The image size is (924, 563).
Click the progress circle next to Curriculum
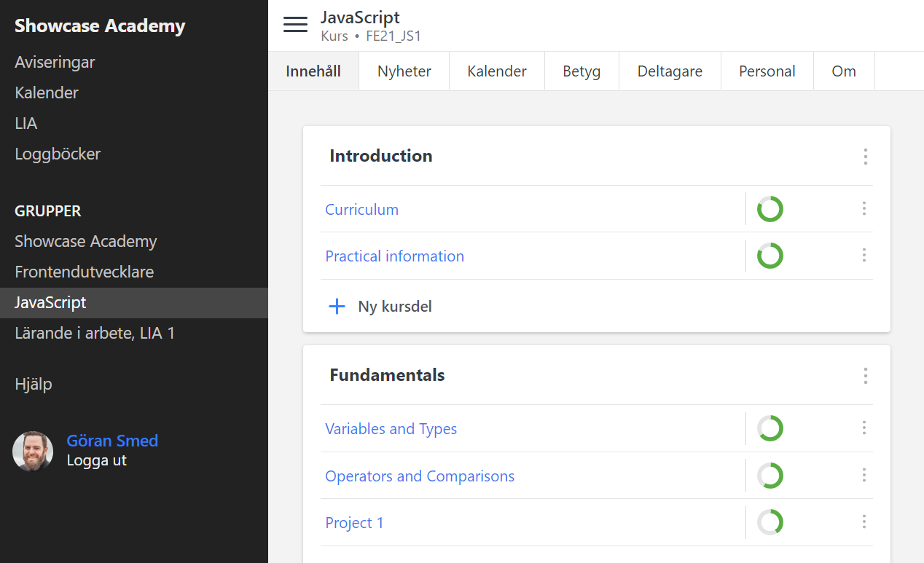pyautogui.click(x=770, y=209)
